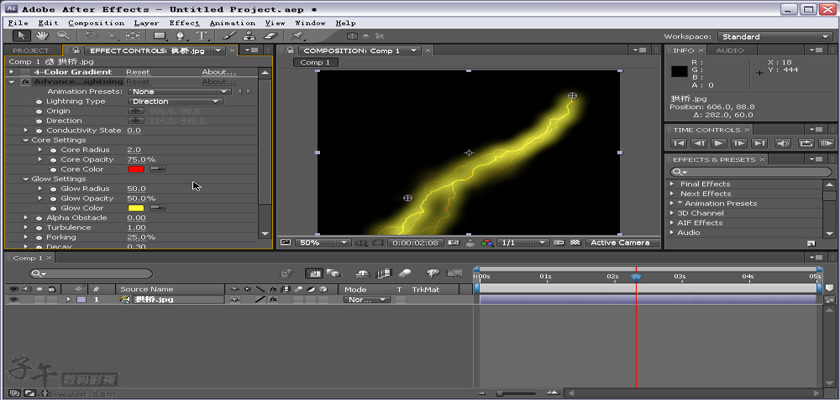Open the 1/1 resolution dropdown
Viewport: 840px width, 400px height.
[522, 243]
